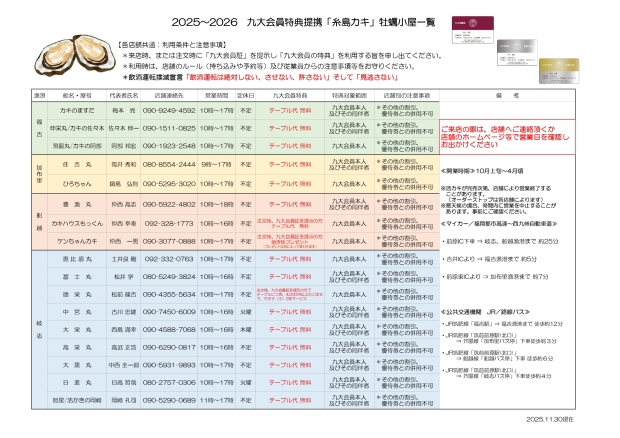
Task: Click the 《公共交通機関 JR／路線バス》 heading
Action: click(486, 312)
